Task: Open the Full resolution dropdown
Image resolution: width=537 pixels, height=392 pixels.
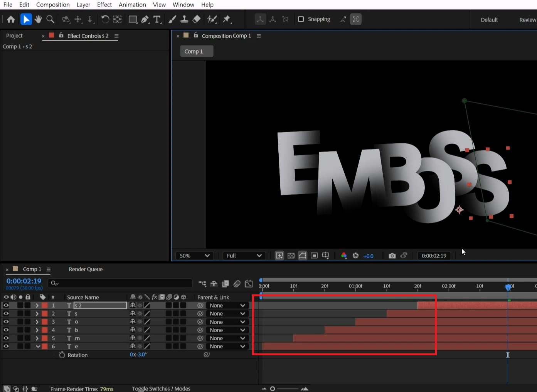Action: click(x=244, y=256)
